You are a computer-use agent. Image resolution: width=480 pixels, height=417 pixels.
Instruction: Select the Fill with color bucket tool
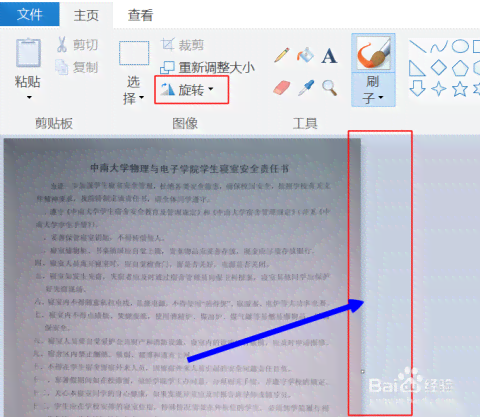click(305, 55)
